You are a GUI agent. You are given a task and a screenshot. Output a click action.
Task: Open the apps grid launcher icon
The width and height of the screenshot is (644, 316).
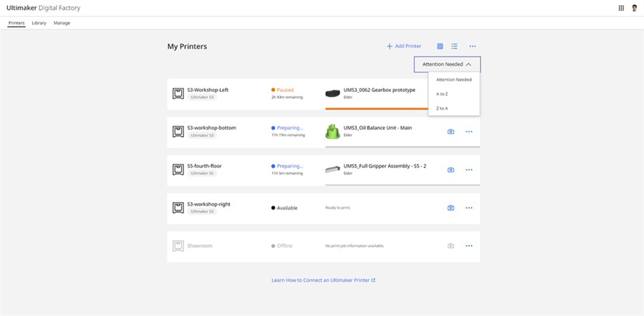[x=621, y=8]
